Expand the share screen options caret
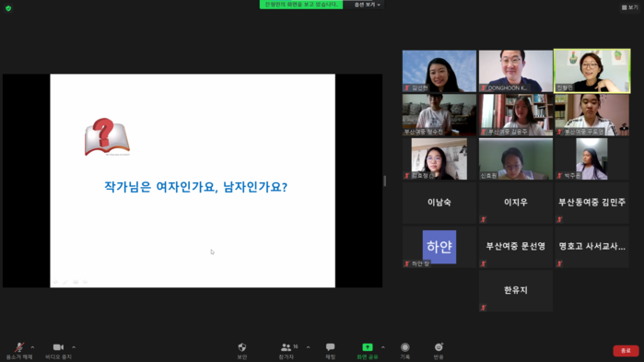The width and height of the screenshot is (644, 362). (382, 347)
